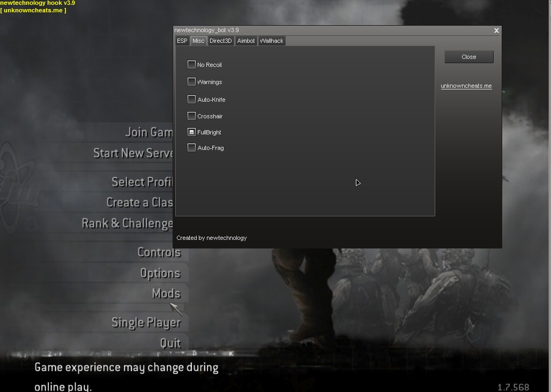Select the Misc tab
Viewport: 551px width, 392px height.
click(x=198, y=41)
